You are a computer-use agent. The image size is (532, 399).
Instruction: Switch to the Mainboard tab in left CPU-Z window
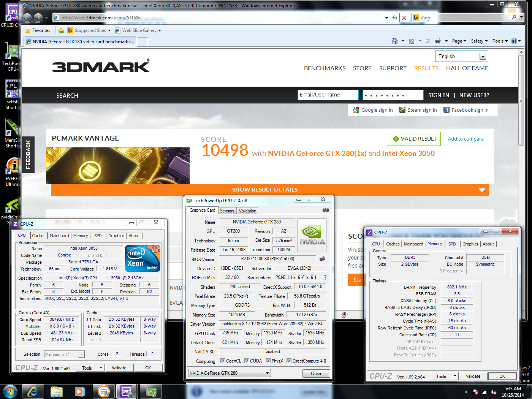pyautogui.click(x=59, y=236)
